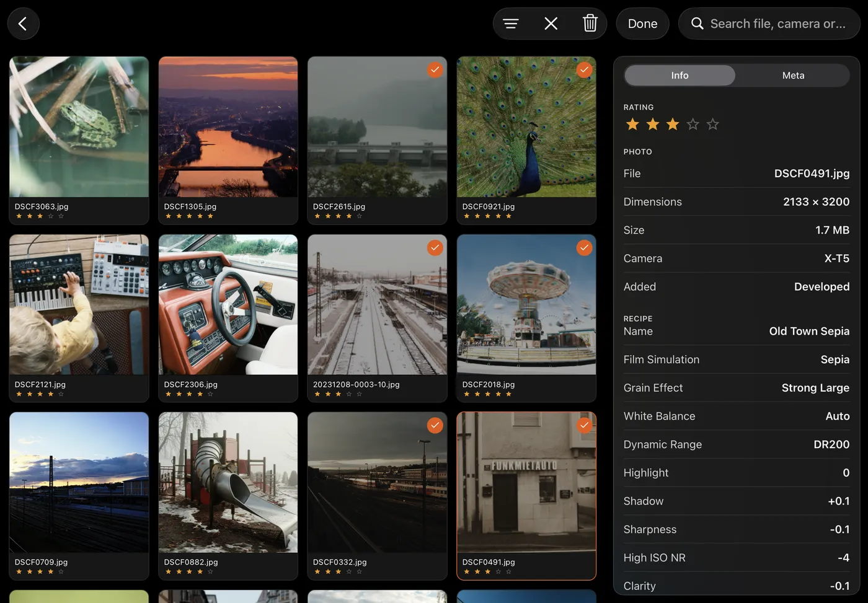
Task: Toggle off the DSCF0491.jpg checkmark
Action: click(x=584, y=425)
